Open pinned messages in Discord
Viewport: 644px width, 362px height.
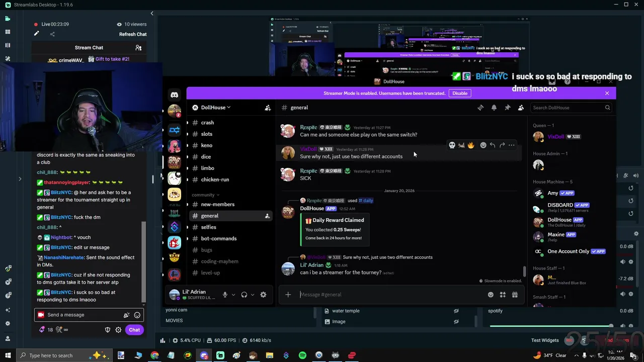pyautogui.click(x=508, y=108)
